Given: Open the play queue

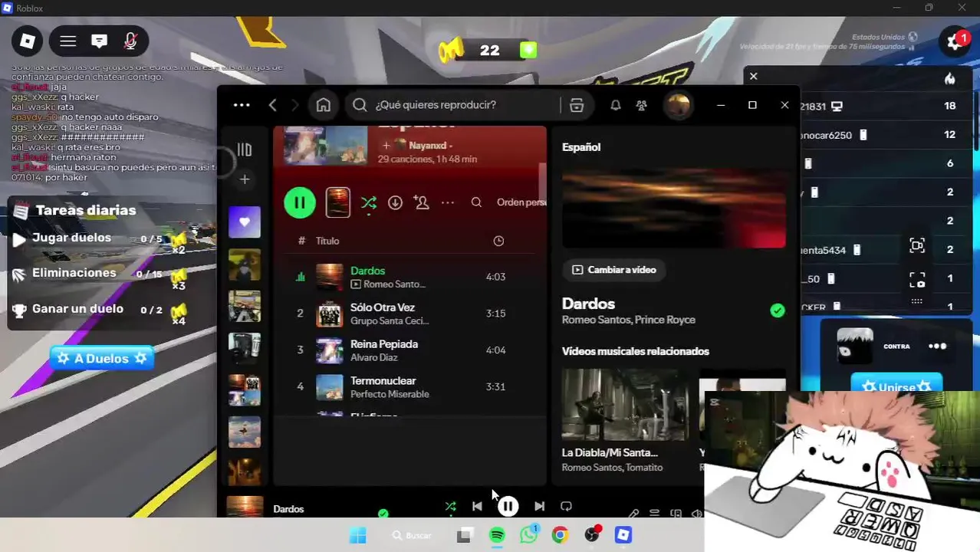Looking at the screenshot, I should click(654, 514).
